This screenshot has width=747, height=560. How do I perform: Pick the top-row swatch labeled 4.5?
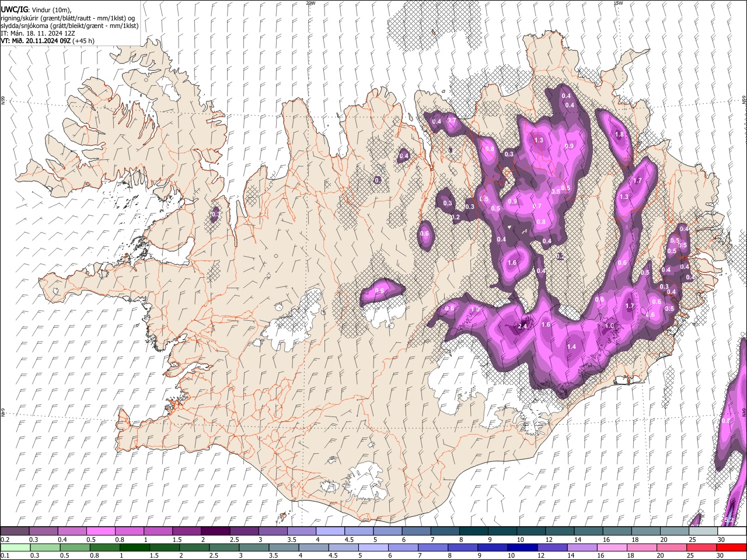pos(358,531)
